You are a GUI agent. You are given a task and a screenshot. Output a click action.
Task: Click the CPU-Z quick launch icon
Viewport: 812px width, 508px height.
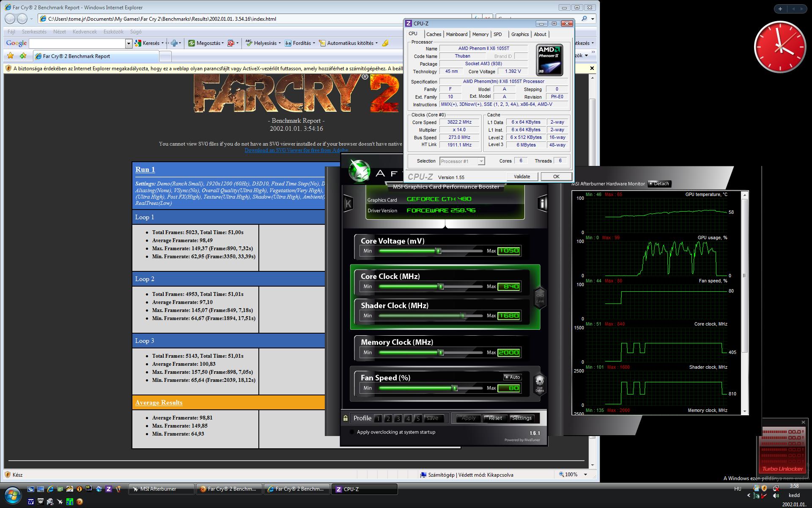(109, 489)
